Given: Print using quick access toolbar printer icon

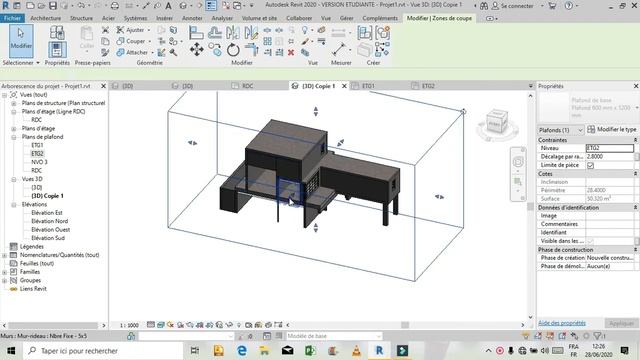Looking at the screenshot, I should pyautogui.click(x=115, y=6).
